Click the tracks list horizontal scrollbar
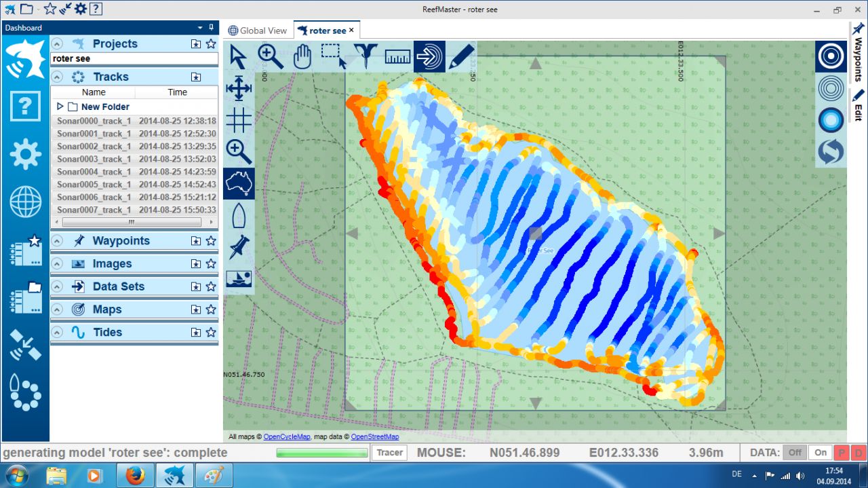The image size is (868, 488). click(x=131, y=222)
